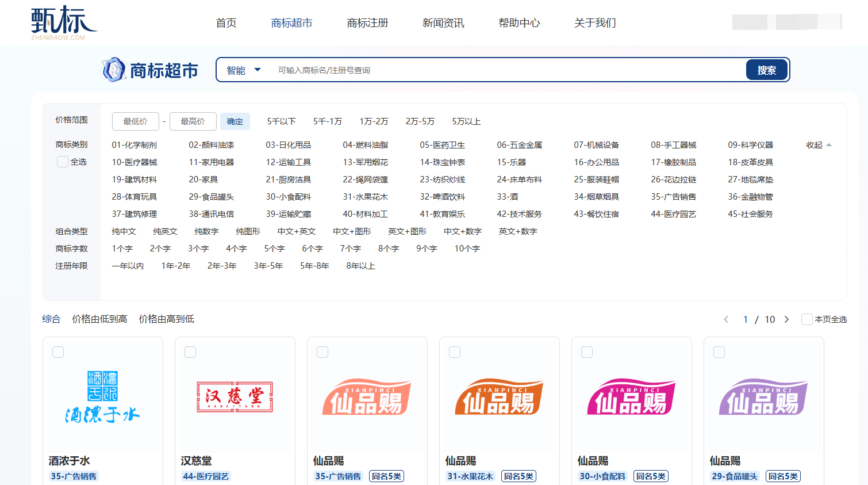This screenshot has width=868, height=485.
Task: Open the 仙品赐 30-小食配料 trademark image
Action: click(631, 397)
